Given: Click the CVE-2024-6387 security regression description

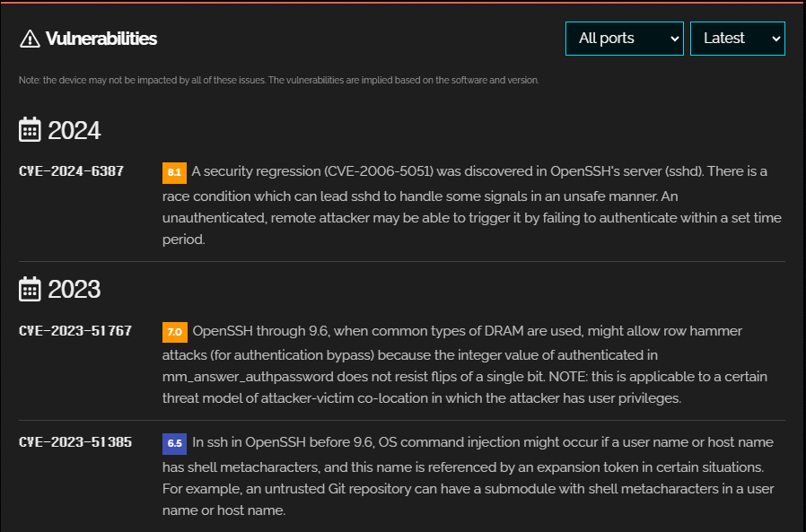Looking at the screenshot, I should pyautogui.click(x=473, y=205).
